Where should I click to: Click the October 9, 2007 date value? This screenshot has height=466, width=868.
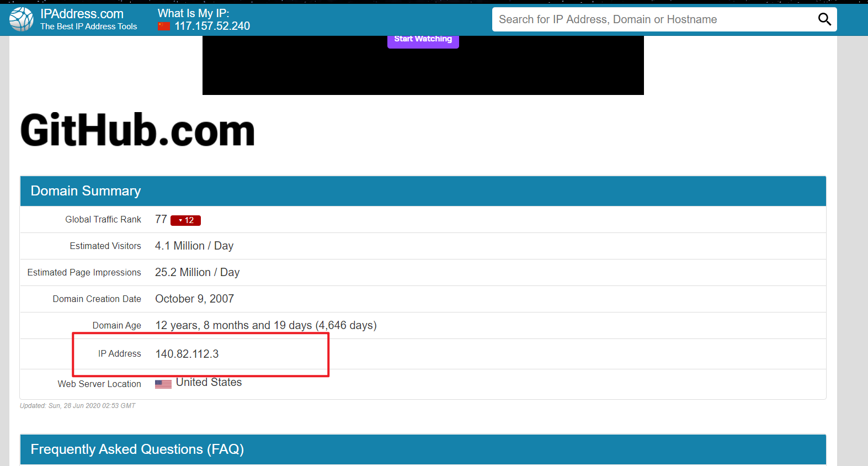(x=195, y=299)
